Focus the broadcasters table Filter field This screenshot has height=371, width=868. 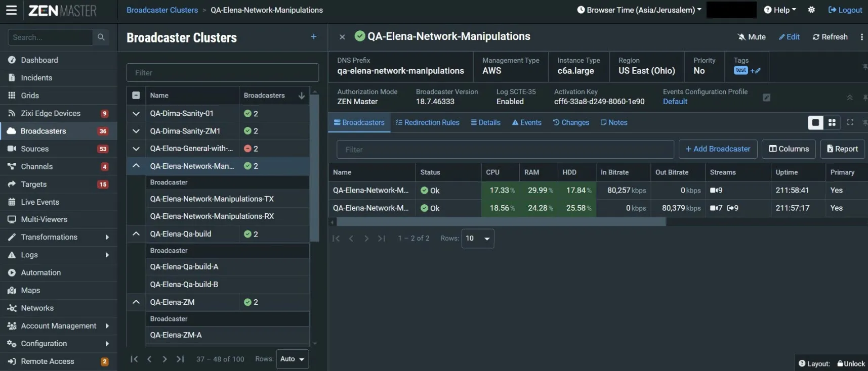[505, 150]
